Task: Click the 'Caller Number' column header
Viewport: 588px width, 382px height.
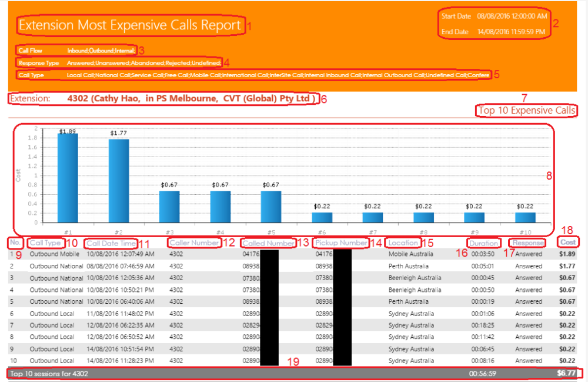Action: pyautogui.click(x=194, y=243)
